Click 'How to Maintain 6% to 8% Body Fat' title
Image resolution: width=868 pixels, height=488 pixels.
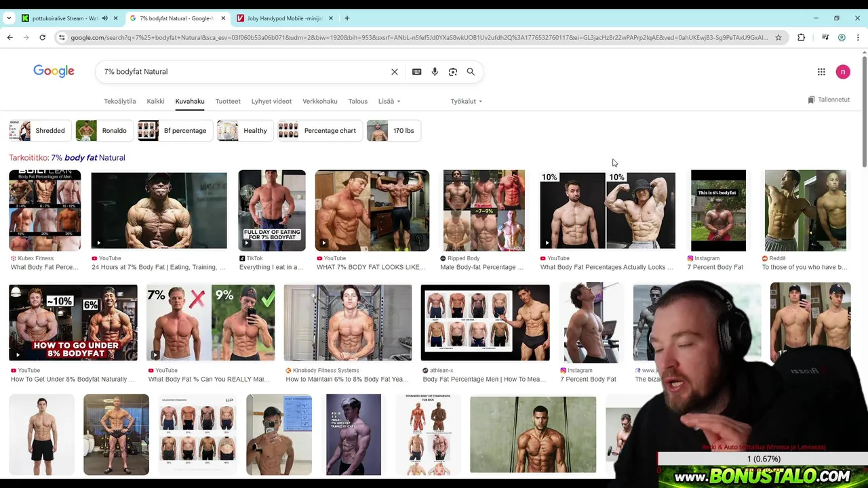tap(347, 380)
